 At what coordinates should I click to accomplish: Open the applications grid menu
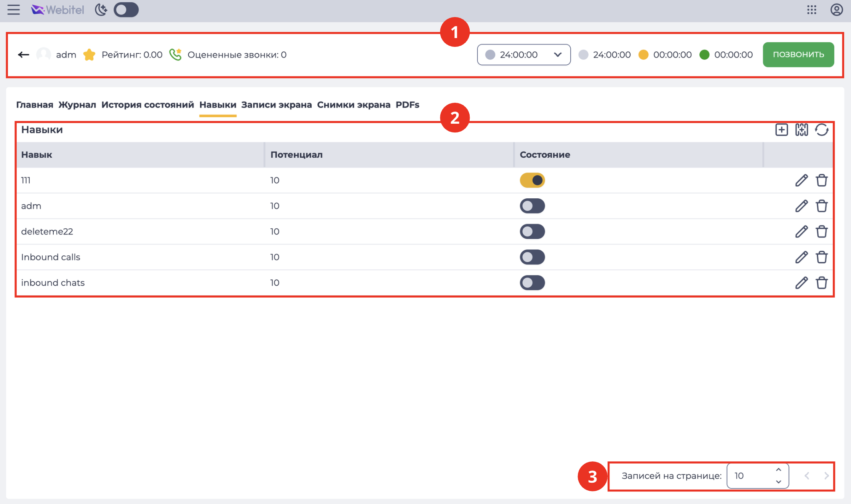[x=812, y=10]
